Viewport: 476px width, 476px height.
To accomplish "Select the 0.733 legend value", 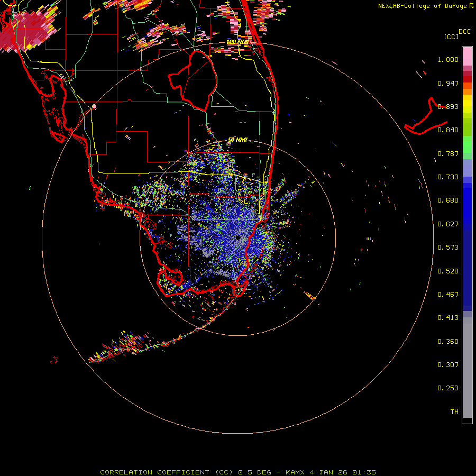I will click(448, 177).
